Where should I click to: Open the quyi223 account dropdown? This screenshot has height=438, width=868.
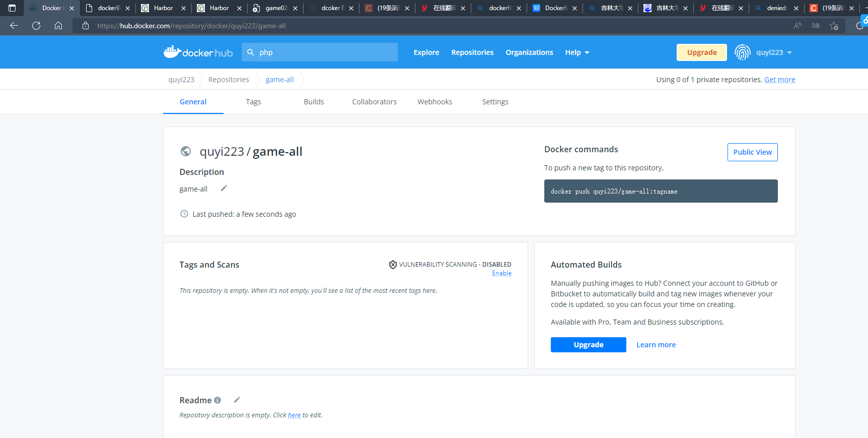[x=774, y=52]
